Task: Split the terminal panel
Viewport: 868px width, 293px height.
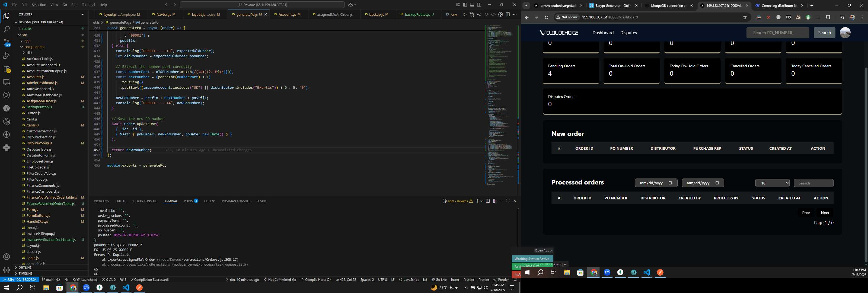Action: tap(488, 201)
